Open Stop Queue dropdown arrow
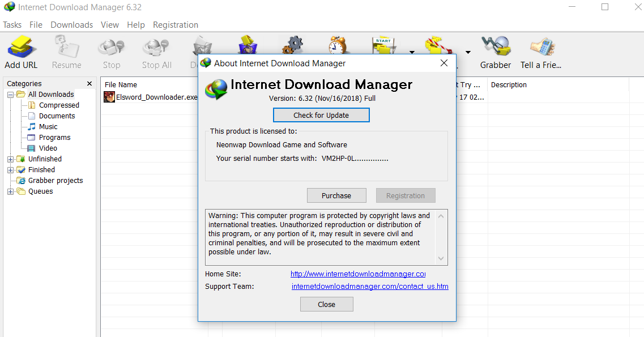 pos(468,52)
